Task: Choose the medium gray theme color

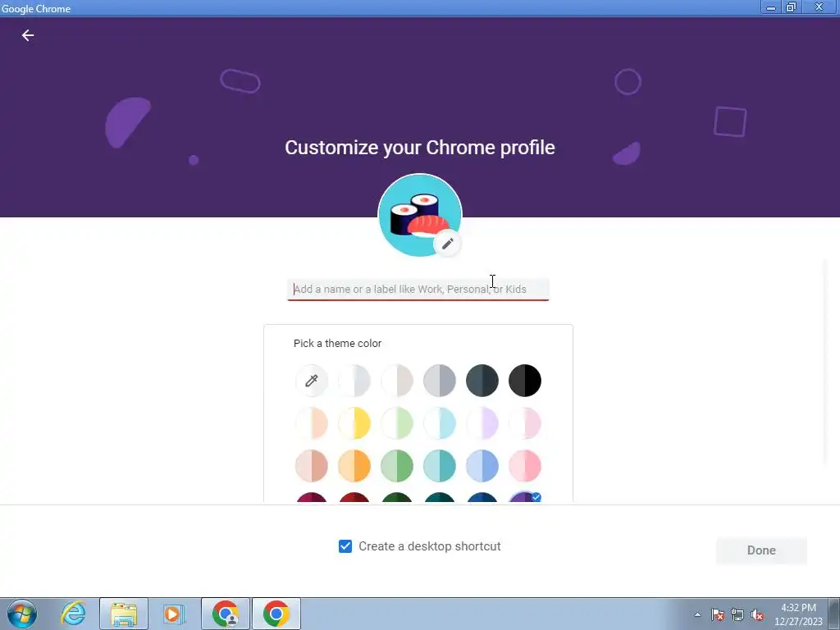Action: point(440,381)
